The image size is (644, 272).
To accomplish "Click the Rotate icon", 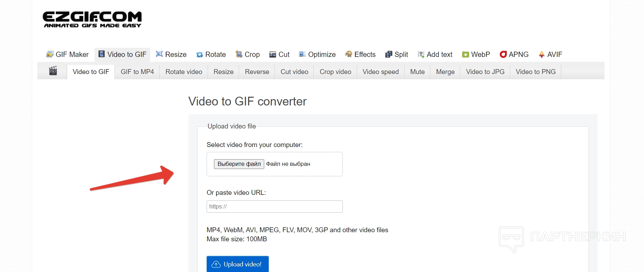I will [x=200, y=54].
